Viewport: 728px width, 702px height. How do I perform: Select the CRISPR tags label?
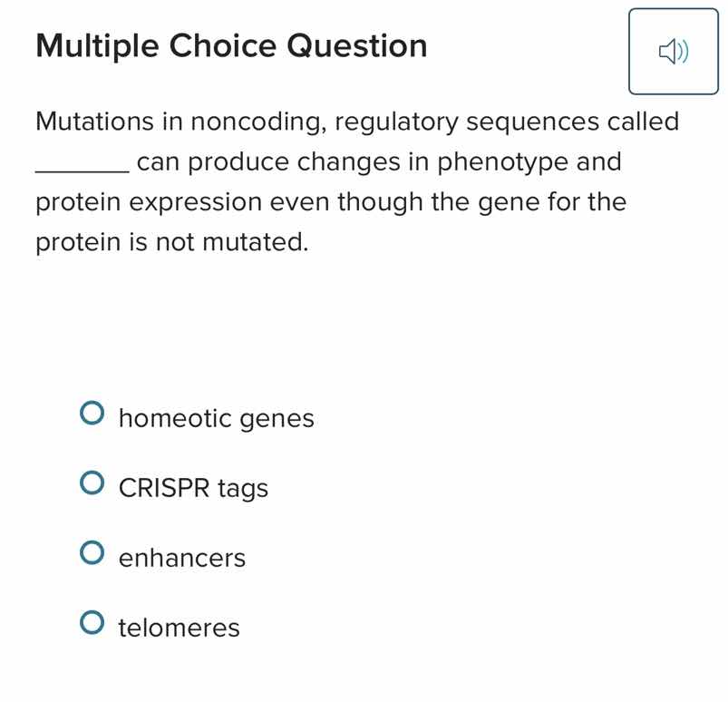point(193,488)
